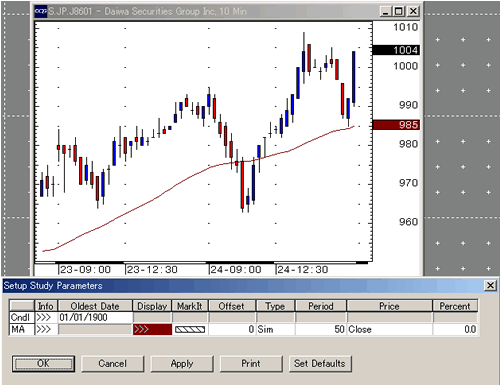This screenshot has height=385, width=500.
Task: Click the Cndl Oldest Date field
Action: pyautogui.click(x=95, y=317)
